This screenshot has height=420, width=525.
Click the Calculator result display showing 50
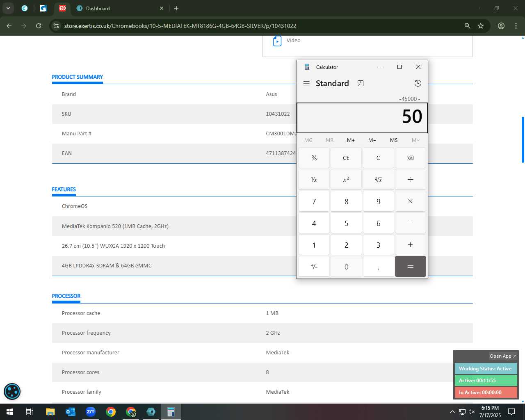tap(362, 118)
